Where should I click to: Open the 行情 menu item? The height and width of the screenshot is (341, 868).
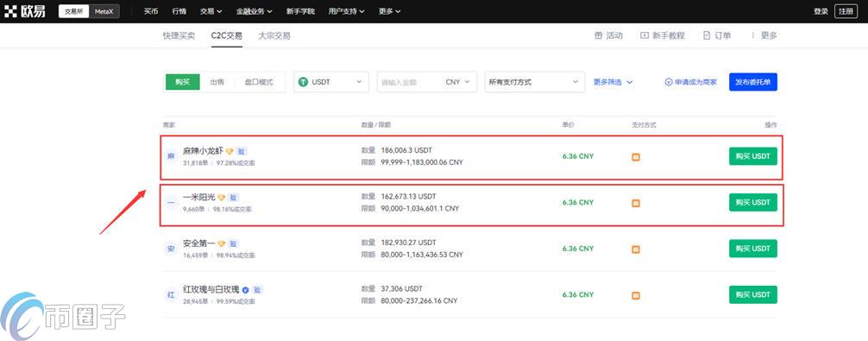pyautogui.click(x=179, y=11)
